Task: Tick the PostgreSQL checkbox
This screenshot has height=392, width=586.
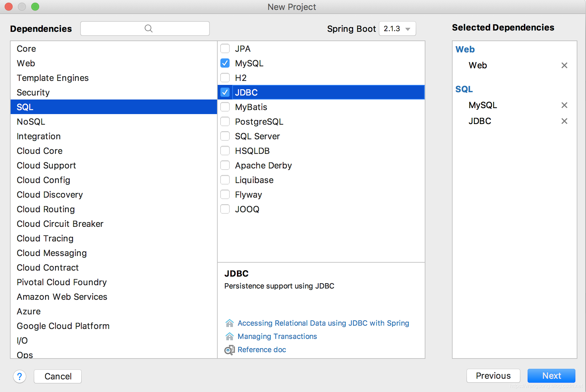Action: click(225, 121)
